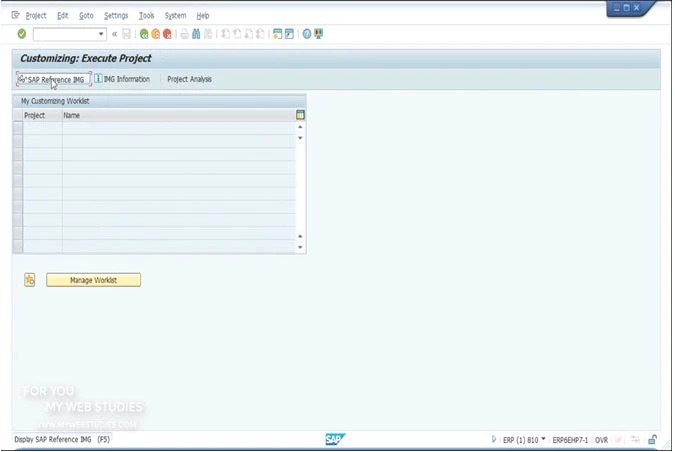Click the Project column header
The image size is (675, 452).
43,115
